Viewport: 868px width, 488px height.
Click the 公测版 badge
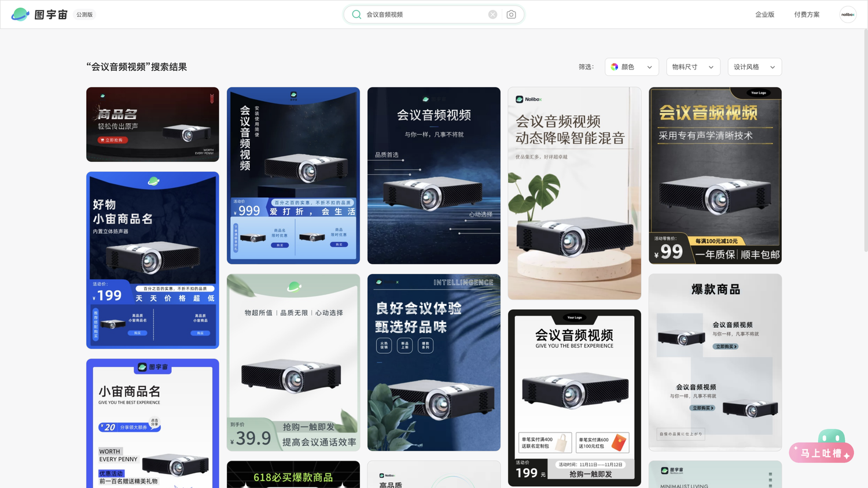[84, 14]
